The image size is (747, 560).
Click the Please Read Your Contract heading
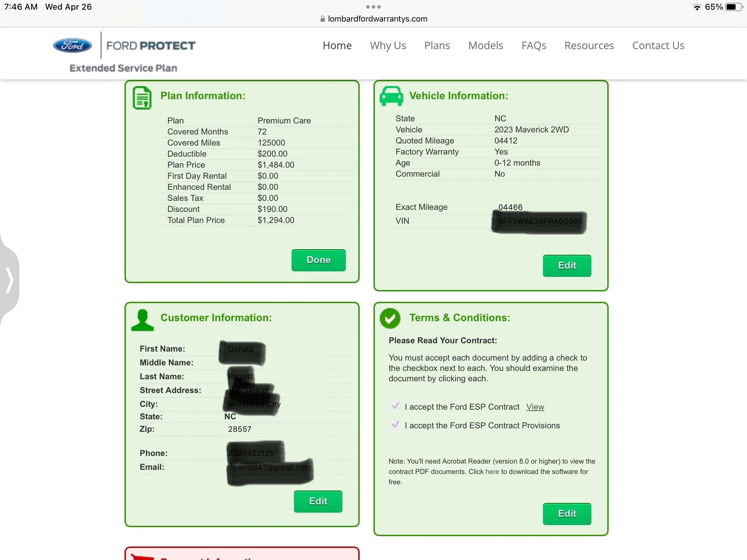pyautogui.click(x=443, y=340)
